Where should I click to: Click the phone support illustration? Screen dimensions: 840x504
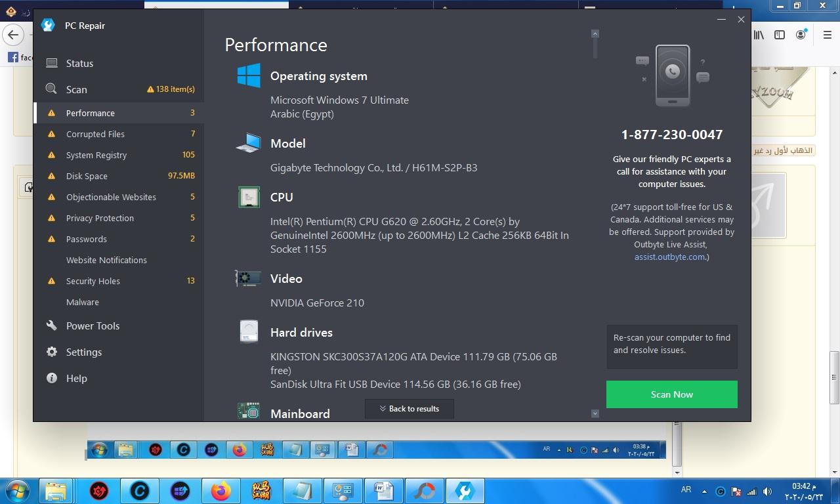point(672,75)
